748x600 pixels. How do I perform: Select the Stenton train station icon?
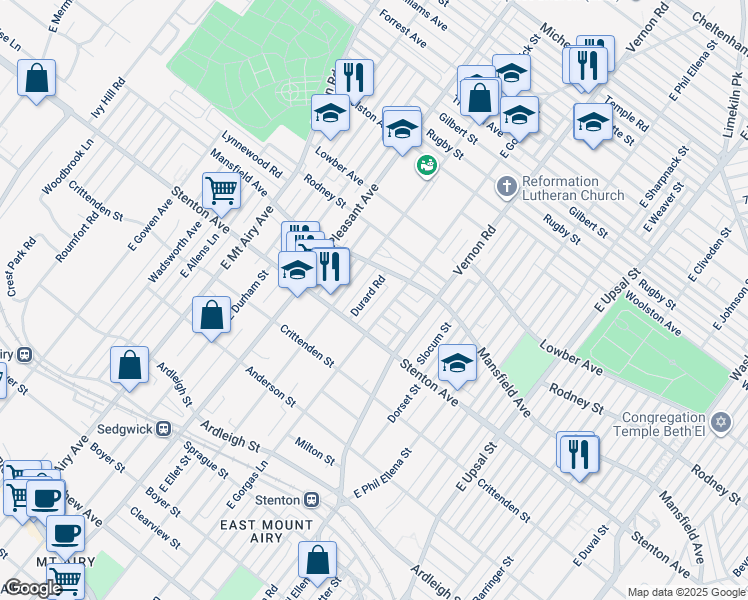click(312, 499)
